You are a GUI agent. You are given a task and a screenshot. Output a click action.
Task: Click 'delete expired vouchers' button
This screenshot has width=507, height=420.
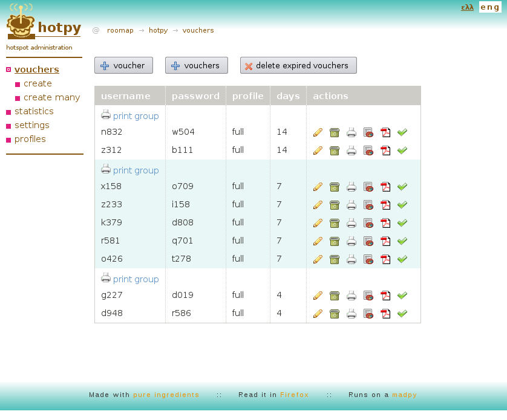298,65
